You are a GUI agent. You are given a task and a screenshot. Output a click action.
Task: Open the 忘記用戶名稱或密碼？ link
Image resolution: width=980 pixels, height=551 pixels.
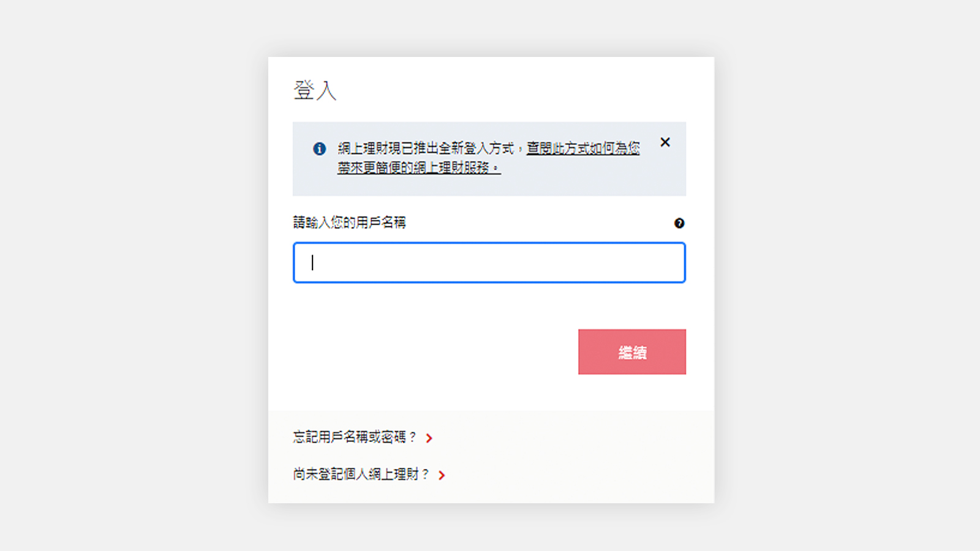click(355, 437)
